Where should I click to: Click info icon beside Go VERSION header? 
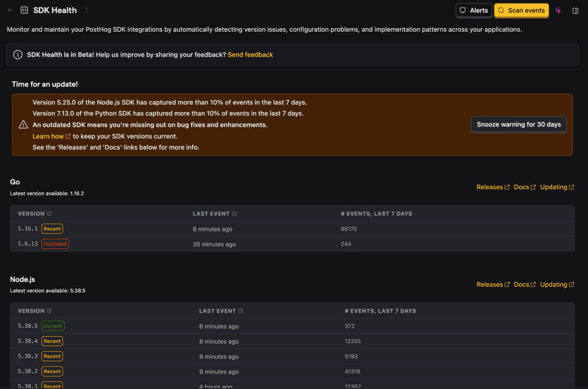coord(49,214)
